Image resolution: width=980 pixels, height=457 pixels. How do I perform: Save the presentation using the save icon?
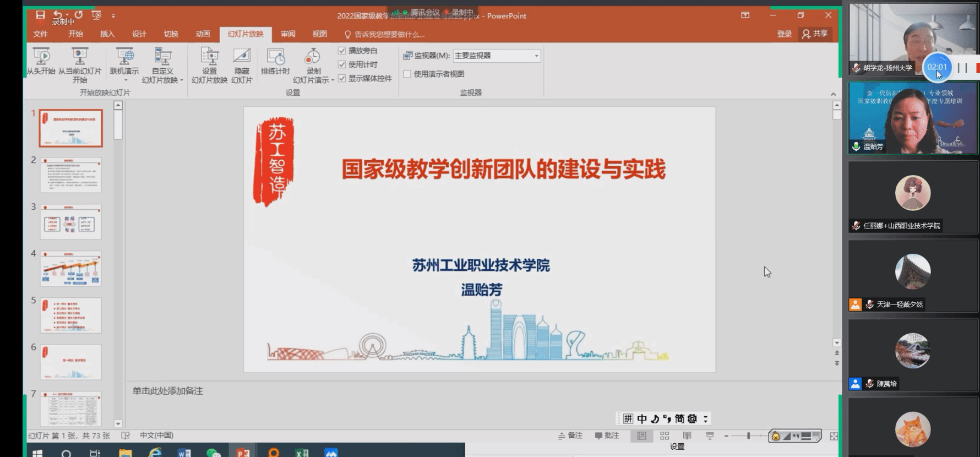40,15
